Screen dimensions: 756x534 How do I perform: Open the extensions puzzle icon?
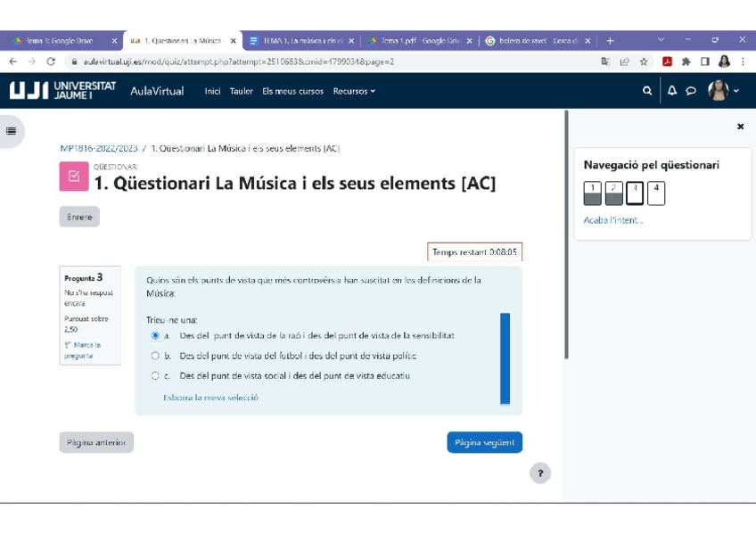point(686,62)
